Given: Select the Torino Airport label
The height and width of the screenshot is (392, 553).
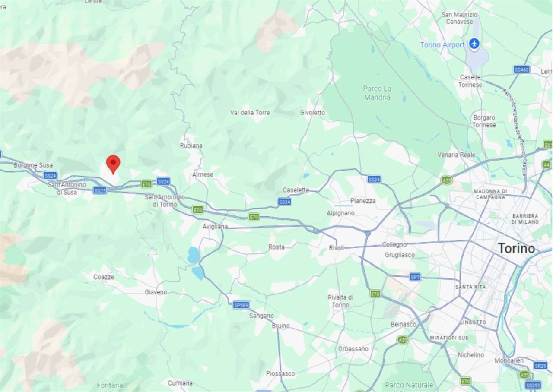Looking at the screenshot, I should pos(442,44).
